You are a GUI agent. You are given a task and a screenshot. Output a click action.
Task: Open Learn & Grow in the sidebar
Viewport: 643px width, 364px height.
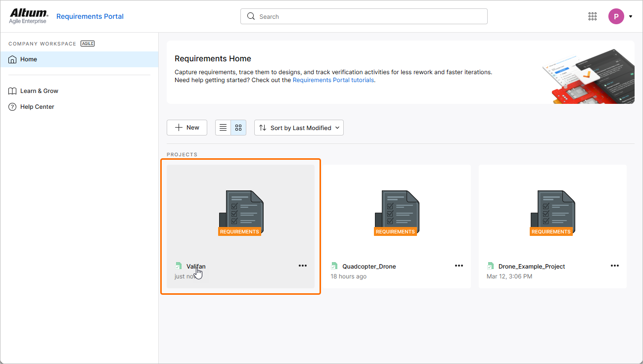[39, 91]
